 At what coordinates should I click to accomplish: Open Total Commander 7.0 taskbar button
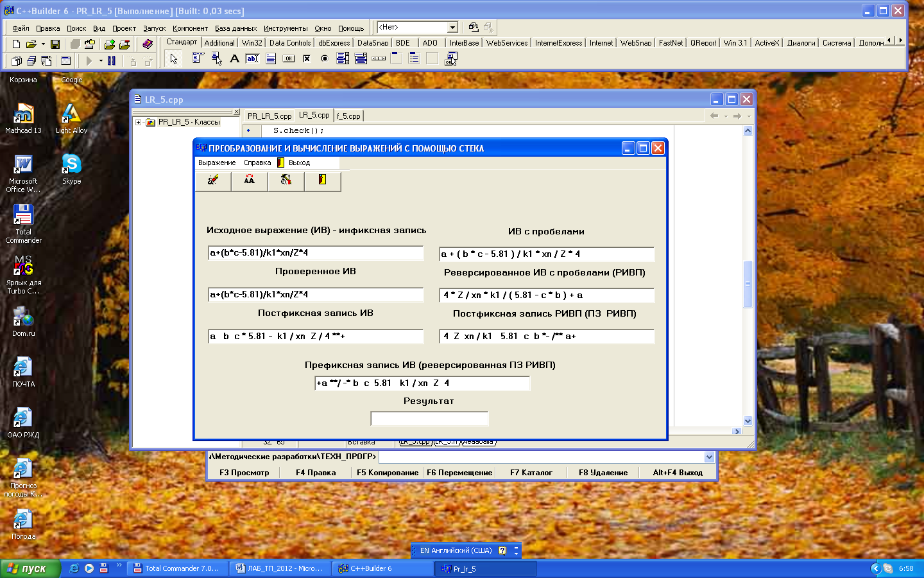pos(177,568)
